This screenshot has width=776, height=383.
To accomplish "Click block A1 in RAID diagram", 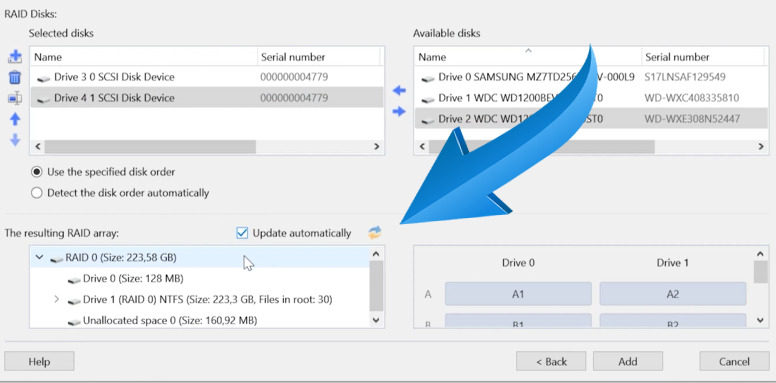I will pos(518,294).
